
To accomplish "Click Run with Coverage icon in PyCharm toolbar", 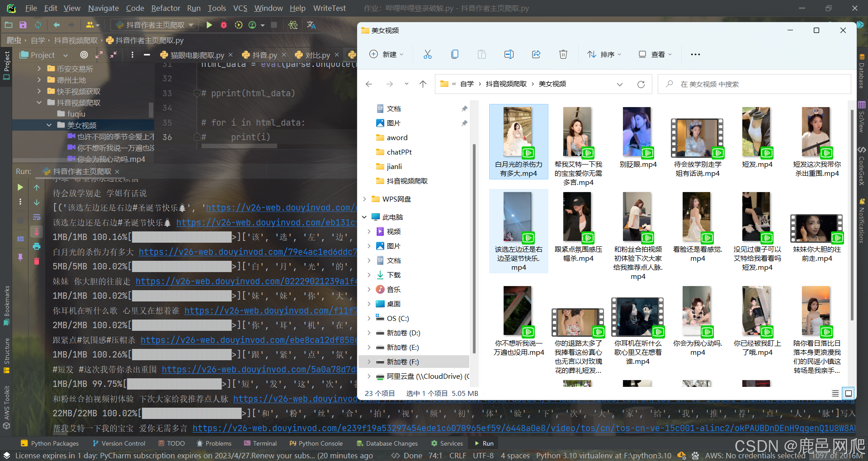I will [239, 25].
